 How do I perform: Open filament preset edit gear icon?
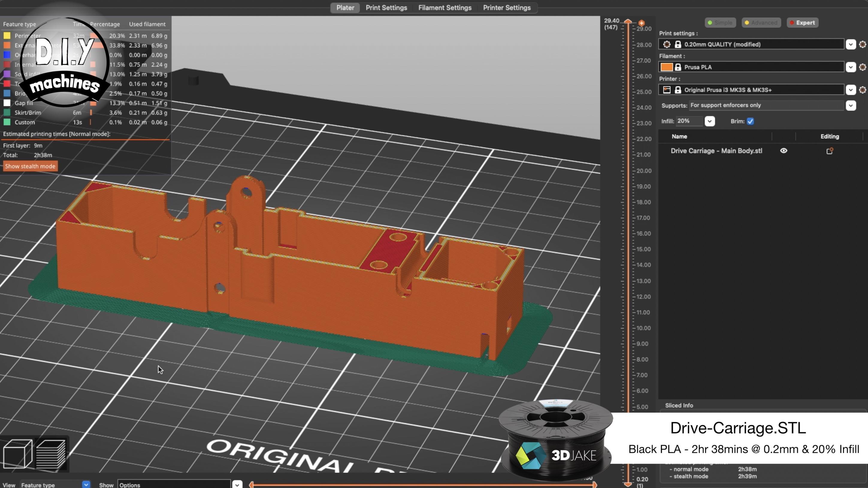(862, 67)
